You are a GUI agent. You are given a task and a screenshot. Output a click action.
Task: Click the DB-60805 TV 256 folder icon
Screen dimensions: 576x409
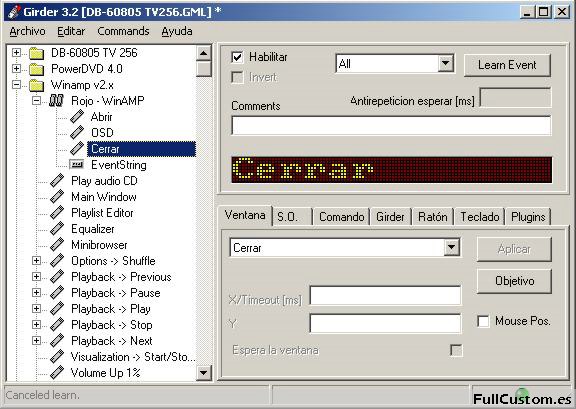(36, 53)
